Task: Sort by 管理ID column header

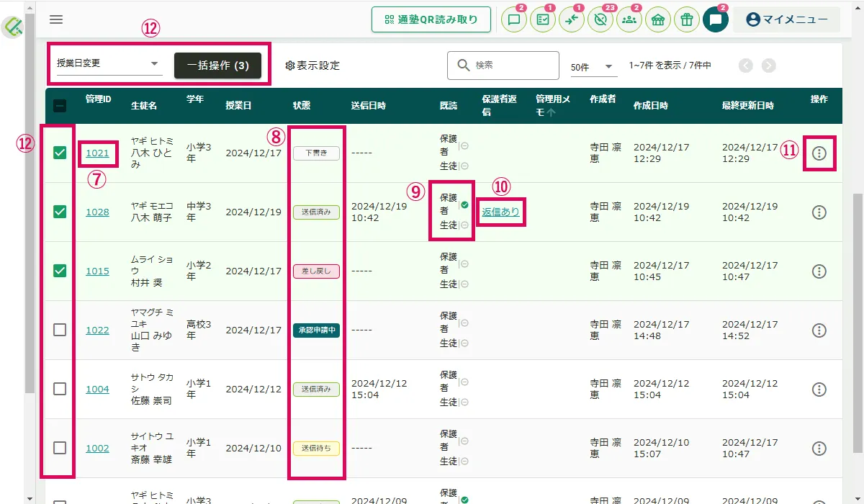Action: pos(99,99)
